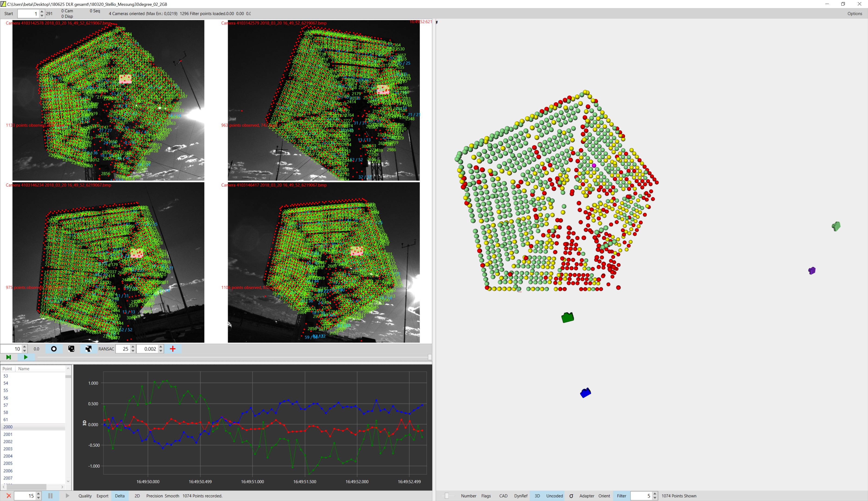Open the Options menu

(x=855, y=13)
